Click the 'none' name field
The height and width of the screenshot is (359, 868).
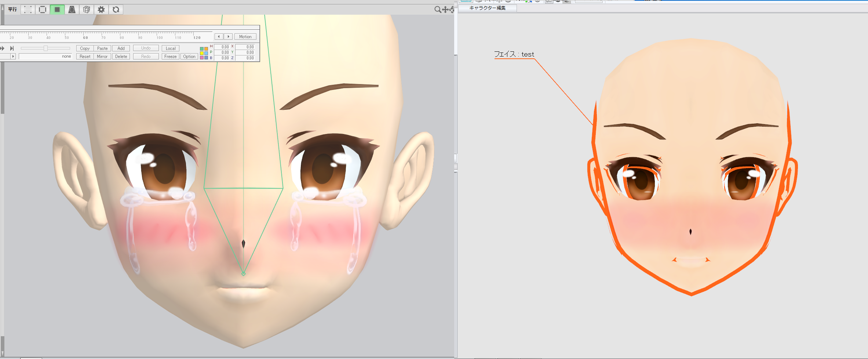45,57
